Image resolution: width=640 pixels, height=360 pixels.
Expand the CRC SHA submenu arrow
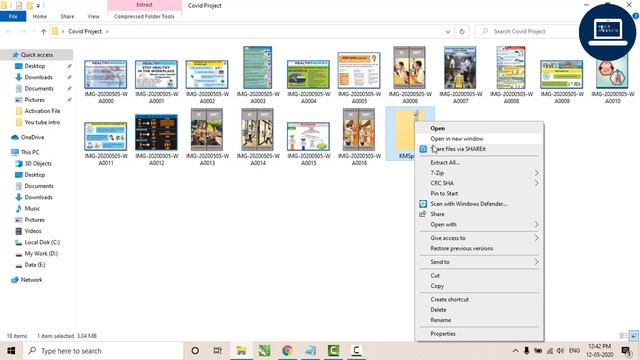[x=536, y=183]
